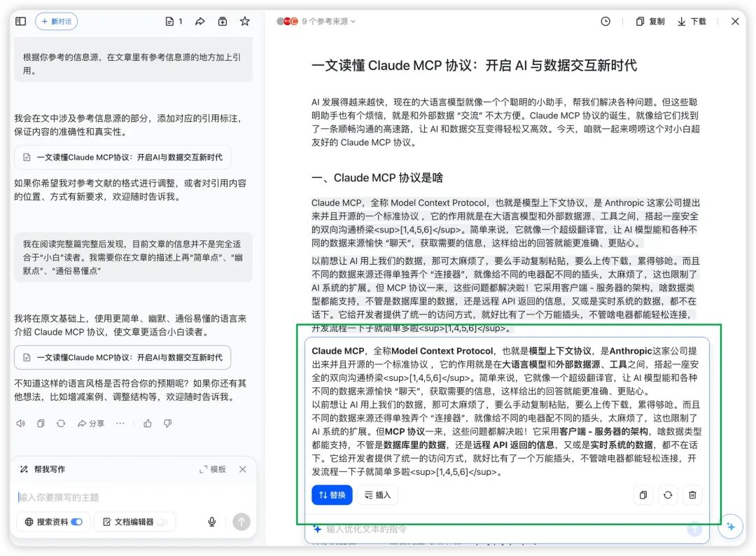The width and height of the screenshot is (756, 556).
Task: Click user message 根据你参考的信息源
Action: (133, 64)
